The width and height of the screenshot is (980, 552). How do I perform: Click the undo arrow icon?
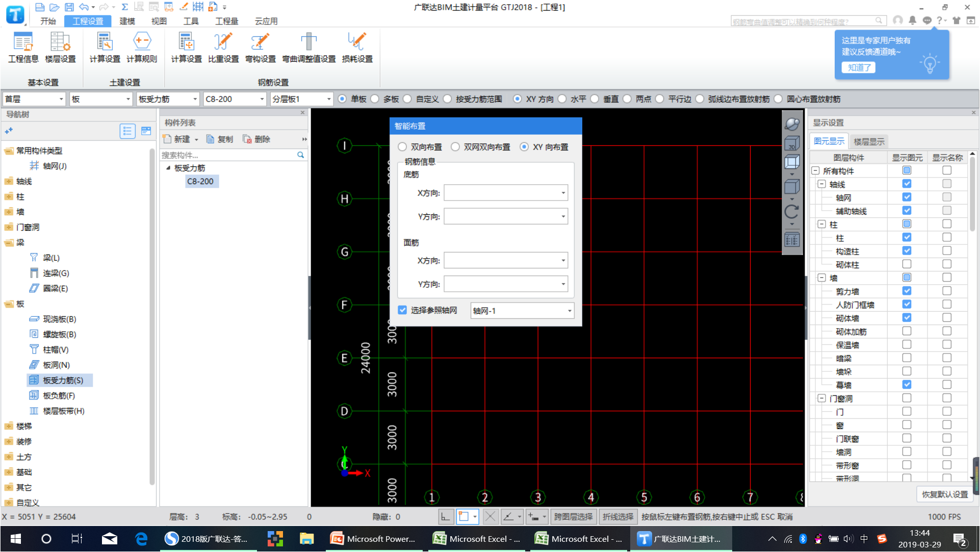[84, 7]
